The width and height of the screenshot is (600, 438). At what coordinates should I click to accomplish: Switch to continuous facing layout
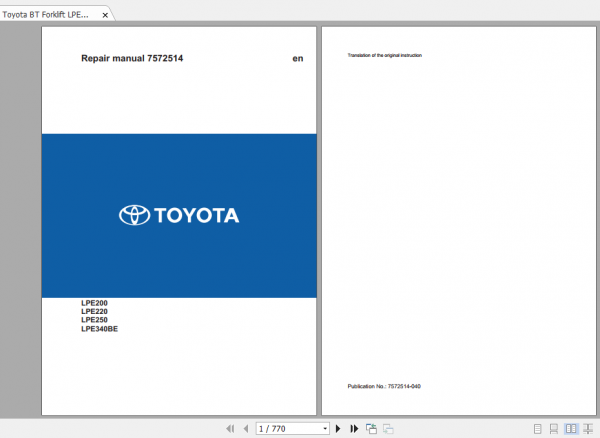click(588, 429)
